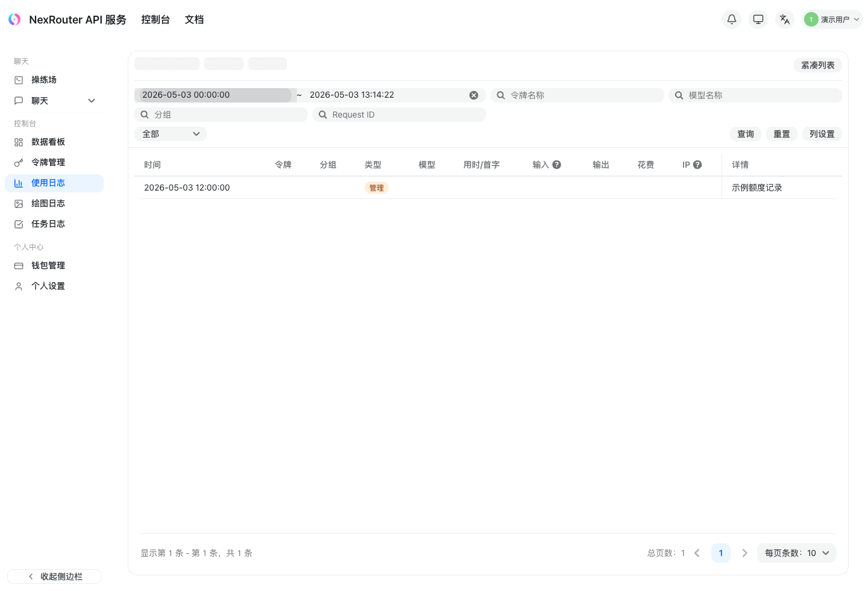This screenshot has height=591, width=868.
Task: Go to 个人设置 in the sidebar
Action: pos(54,286)
